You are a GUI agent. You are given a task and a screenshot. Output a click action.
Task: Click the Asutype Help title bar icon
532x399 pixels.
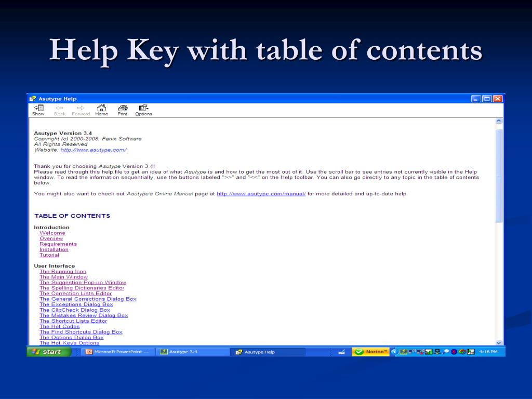coord(33,99)
